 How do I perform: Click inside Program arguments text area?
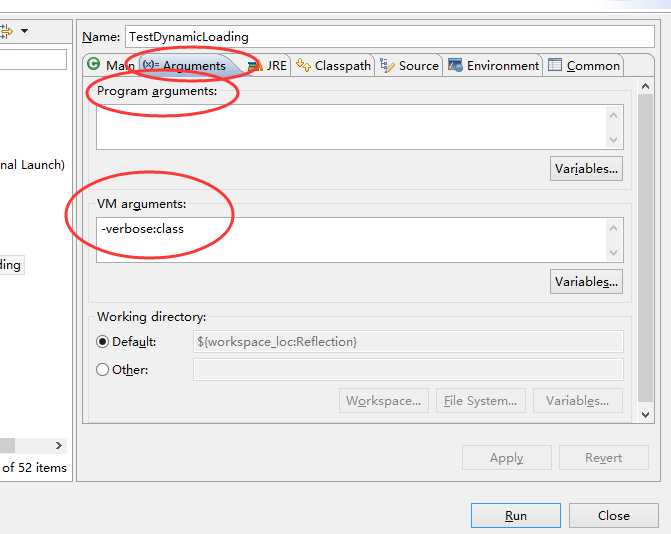(351, 127)
